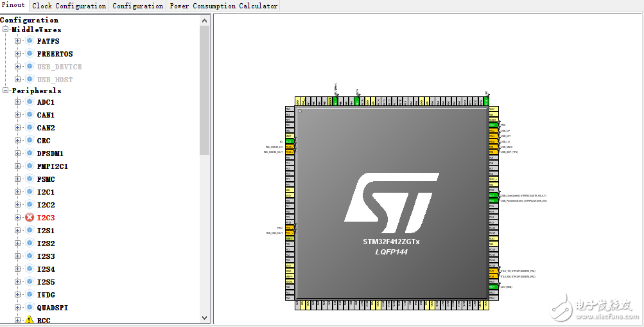
Task: Click the greyed USB_HOST cube icon
Action: coord(30,79)
